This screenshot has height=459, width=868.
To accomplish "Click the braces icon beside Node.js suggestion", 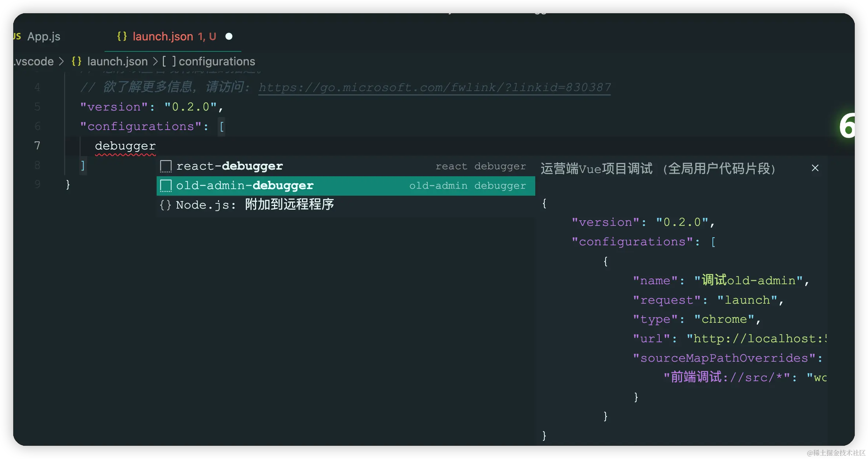I will tap(165, 205).
